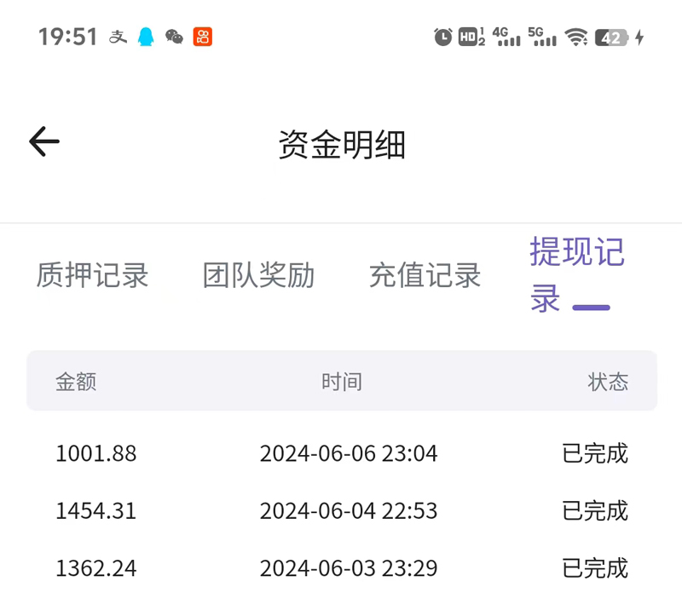
Task: Switch to the 质押记录 tab
Action: point(93,275)
